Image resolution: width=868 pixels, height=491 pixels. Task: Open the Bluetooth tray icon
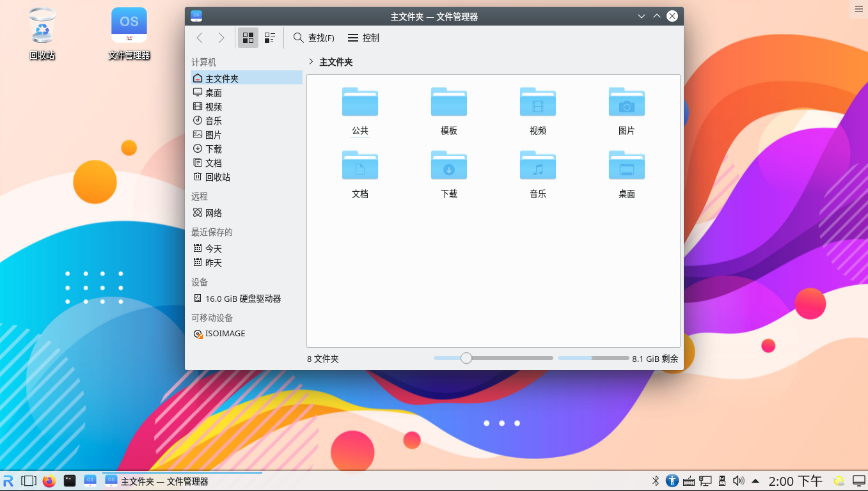tap(655, 481)
